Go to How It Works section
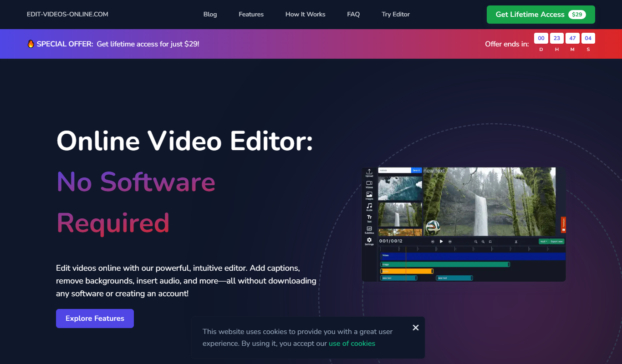 tap(305, 15)
